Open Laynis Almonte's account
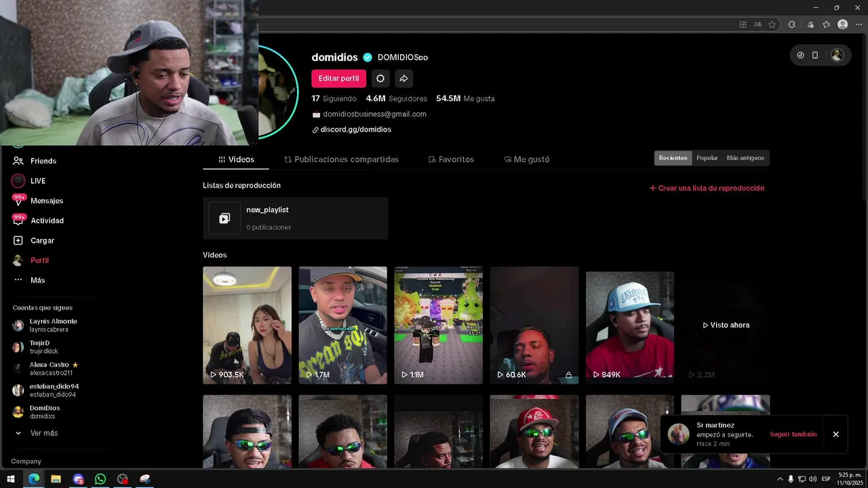This screenshot has width=868, height=488. point(45,325)
